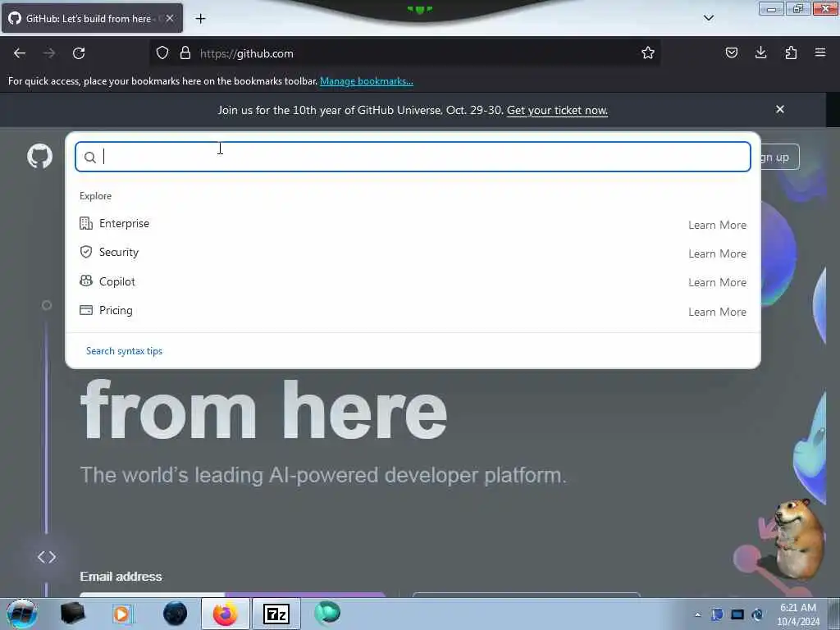
Task: Click Learn More next to Enterprise
Action: click(x=717, y=225)
